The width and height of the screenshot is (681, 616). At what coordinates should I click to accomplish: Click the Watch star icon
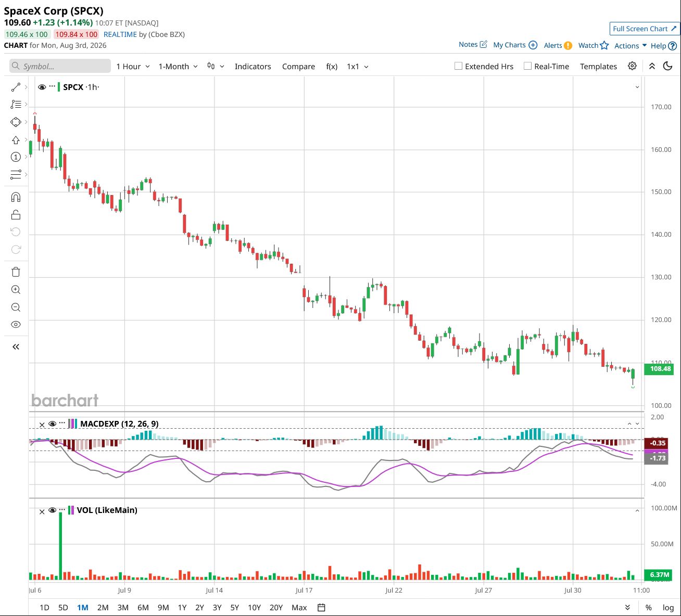(x=604, y=45)
